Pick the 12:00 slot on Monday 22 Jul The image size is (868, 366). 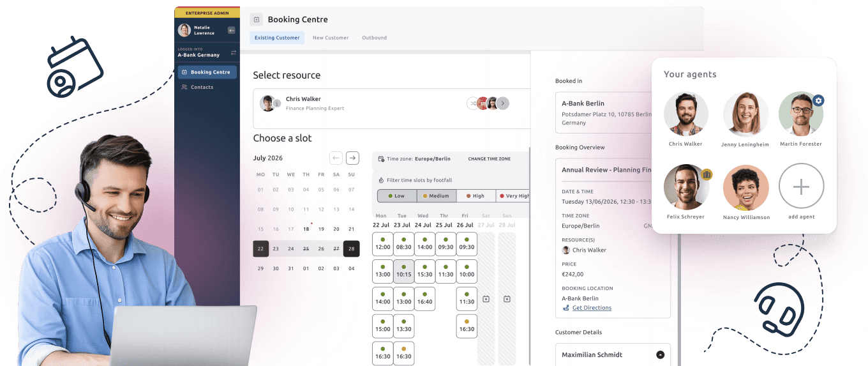point(383,244)
